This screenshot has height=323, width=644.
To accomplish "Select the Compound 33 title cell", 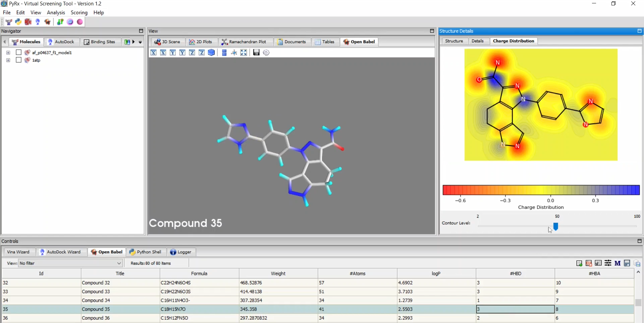I will point(120,291).
